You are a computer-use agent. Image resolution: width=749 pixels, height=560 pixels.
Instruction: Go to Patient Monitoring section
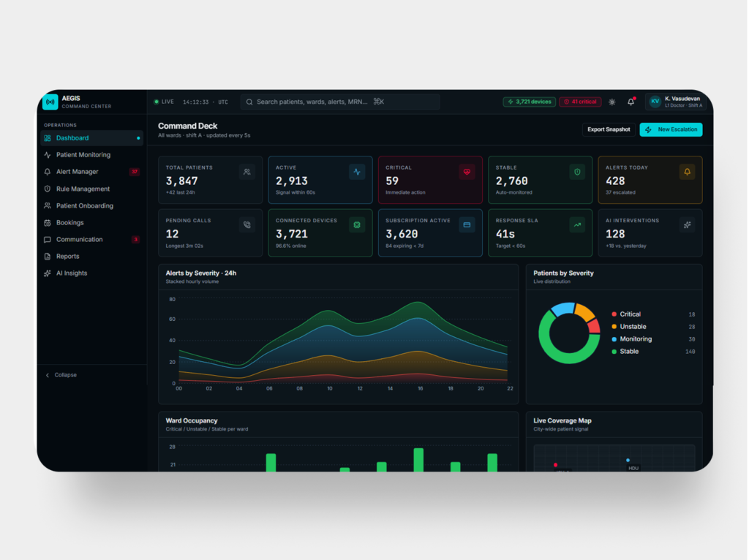(91, 155)
